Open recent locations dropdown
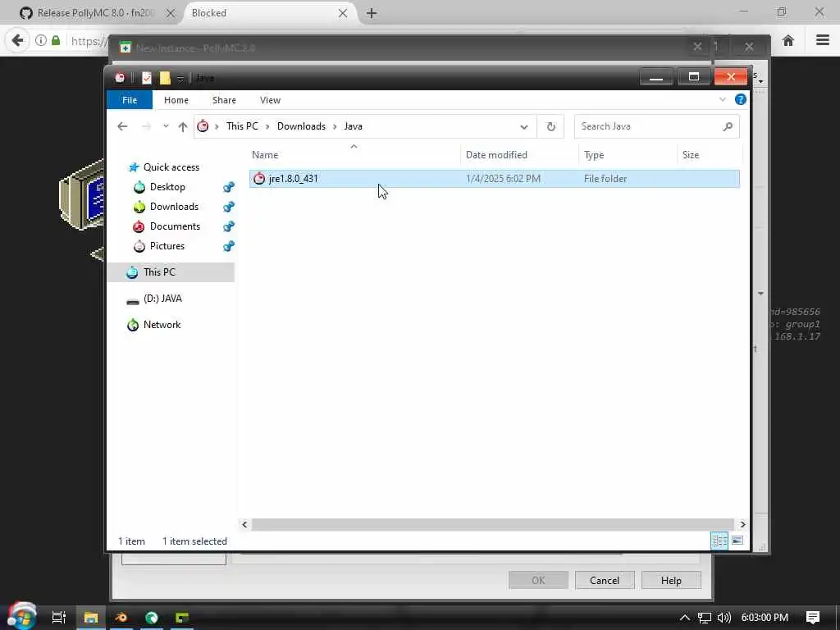840x630 pixels. (x=166, y=126)
